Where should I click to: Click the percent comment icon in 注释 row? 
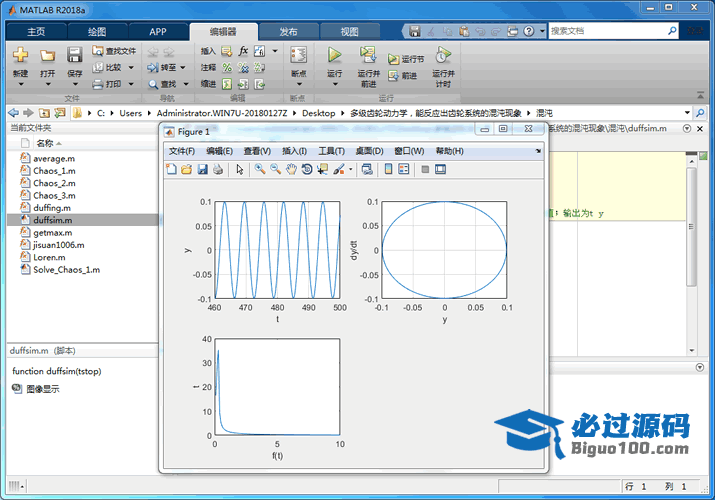pyautogui.click(x=227, y=67)
